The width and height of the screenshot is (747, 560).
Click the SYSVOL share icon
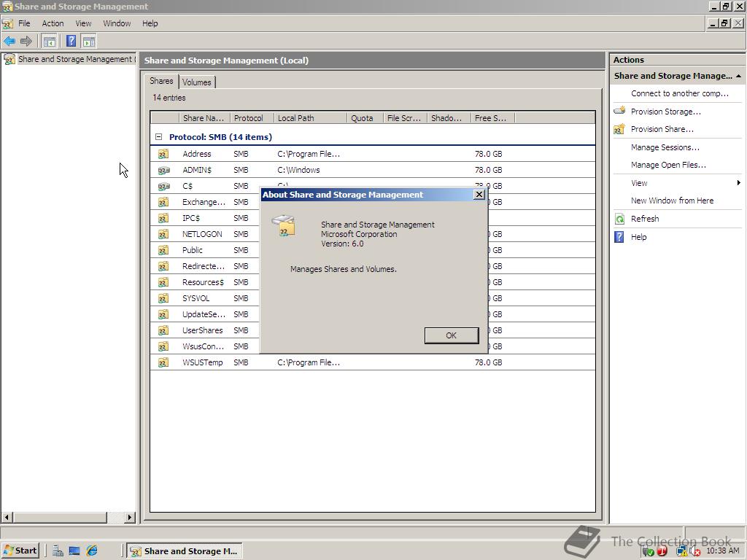point(163,298)
